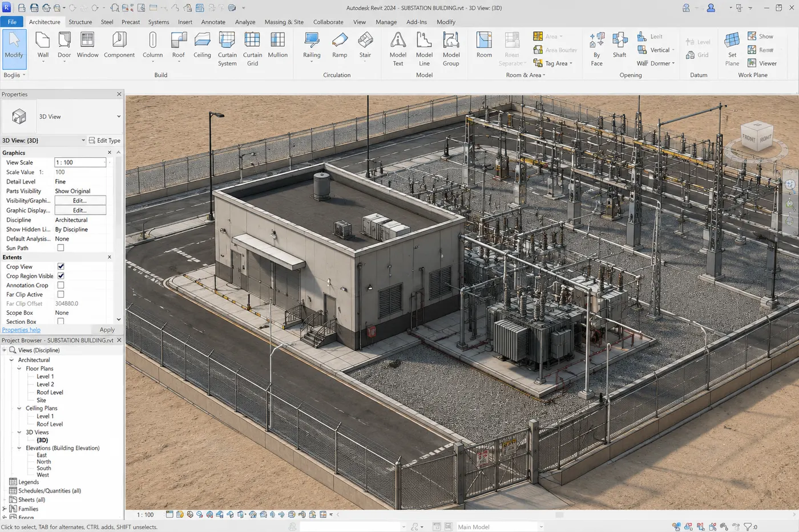Uncheck the Crop View checkbox
Viewport: 799px width, 532px height.
point(60,266)
